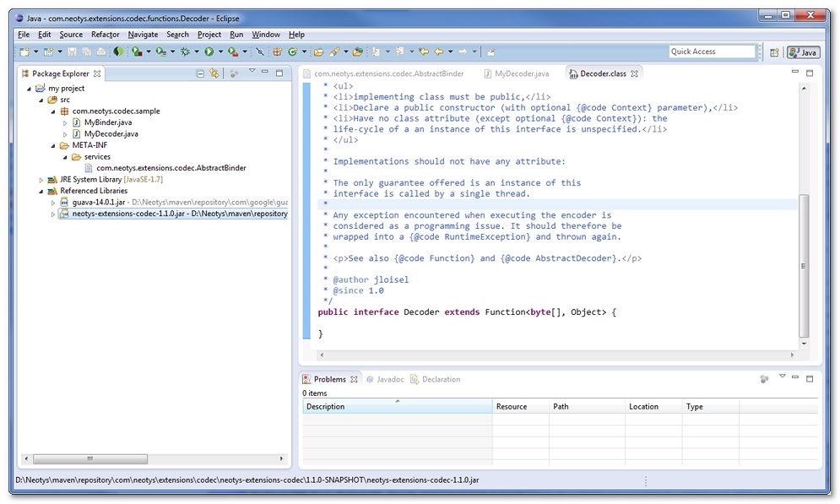Expand the JRE System Library node
Image resolution: width=840 pixels, height=504 pixels.
click(x=41, y=180)
